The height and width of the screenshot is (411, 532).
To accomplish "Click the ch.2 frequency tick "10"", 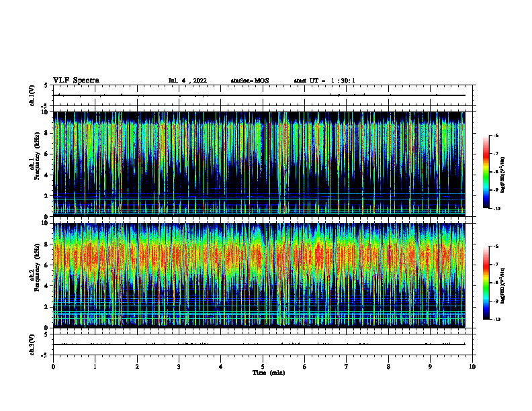I will tap(45, 223).
